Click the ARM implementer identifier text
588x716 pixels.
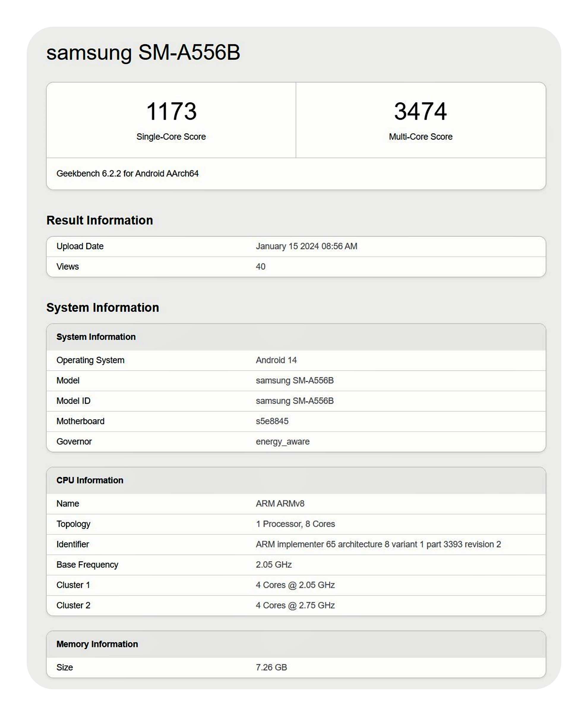point(378,544)
